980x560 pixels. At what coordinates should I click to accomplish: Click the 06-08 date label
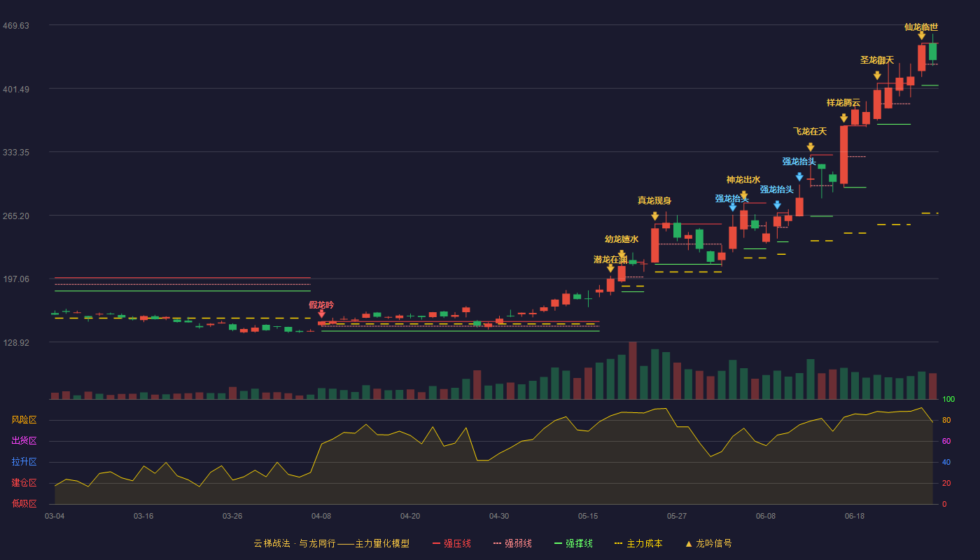click(766, 516)
